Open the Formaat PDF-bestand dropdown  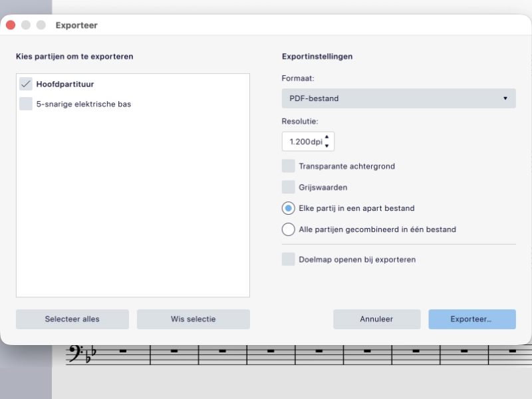(x=398, y=98)
